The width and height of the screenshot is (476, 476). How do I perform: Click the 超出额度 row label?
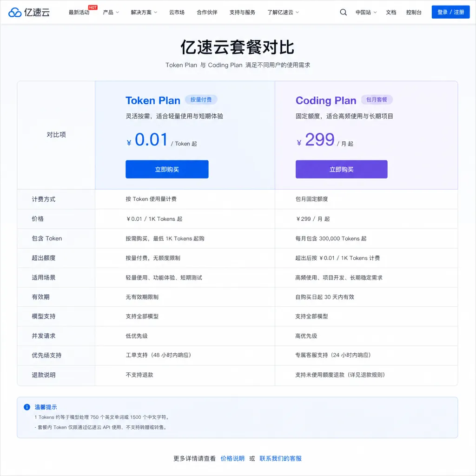pyautogui.click(x=43, y=258)
